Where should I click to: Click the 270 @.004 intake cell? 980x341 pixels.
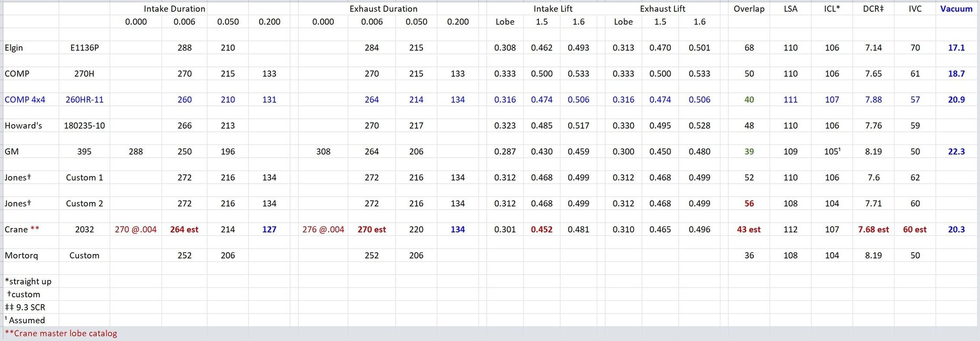tap(136, 229)
